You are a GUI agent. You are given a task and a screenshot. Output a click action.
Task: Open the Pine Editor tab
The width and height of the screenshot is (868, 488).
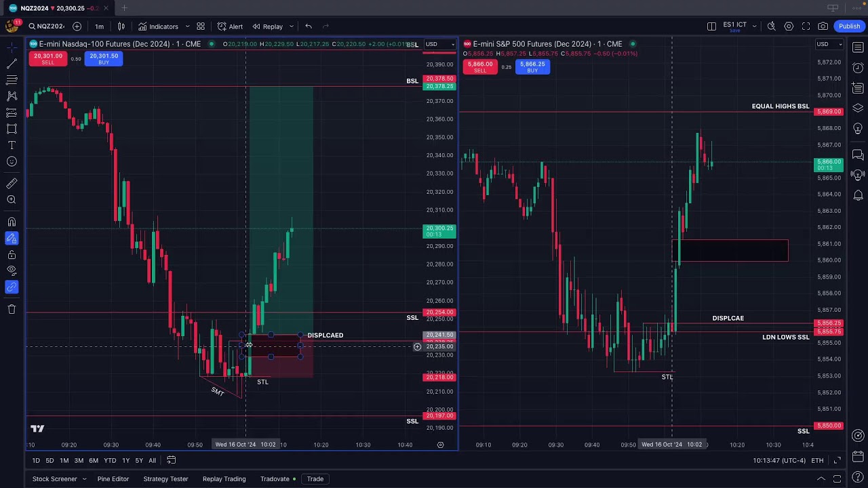tap(113, 479)
